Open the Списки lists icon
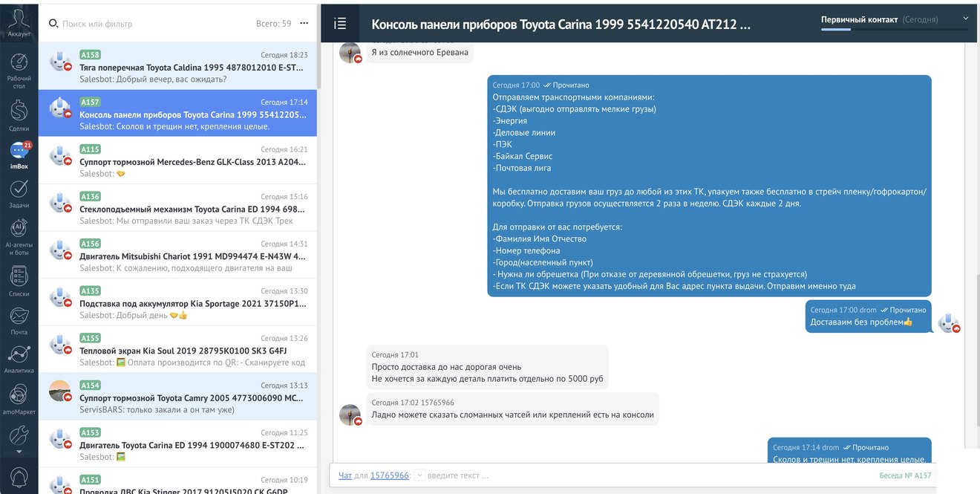This screenshot has width=980, height=494. pyautogui.click(x=19, y=282)
